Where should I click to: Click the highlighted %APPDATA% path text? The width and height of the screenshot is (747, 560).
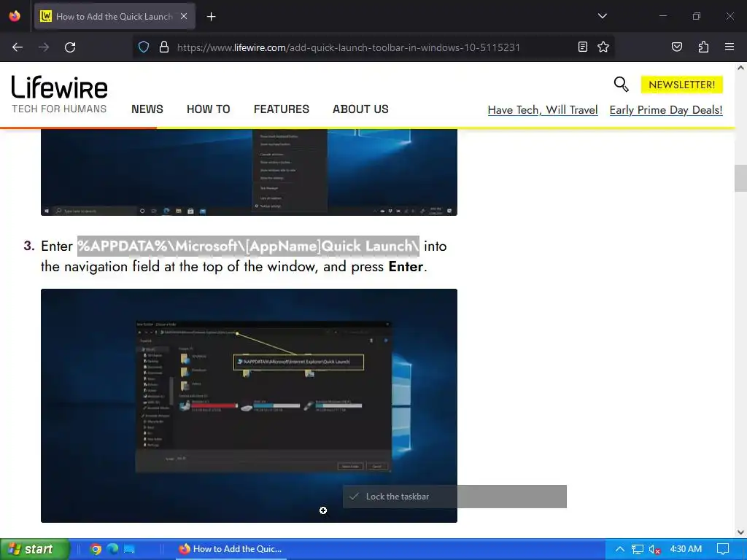[248, 246]
